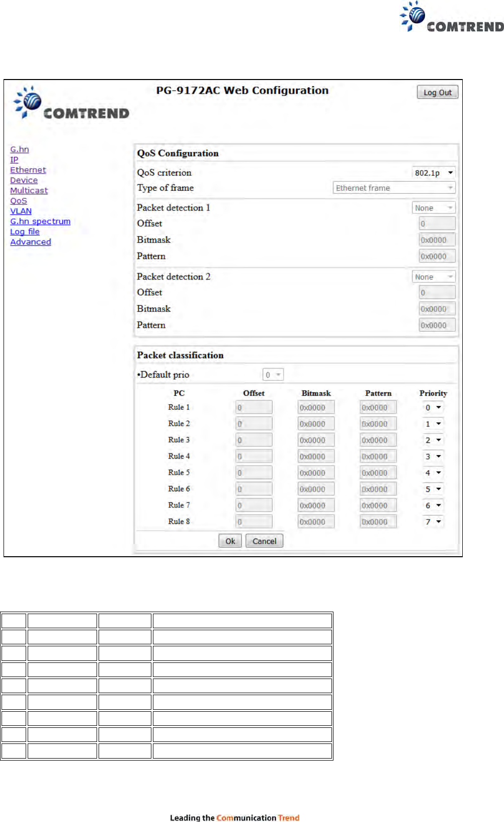Screen dimensions: 504x822
Task: Open the IP settings link
Action: (14, 160)
